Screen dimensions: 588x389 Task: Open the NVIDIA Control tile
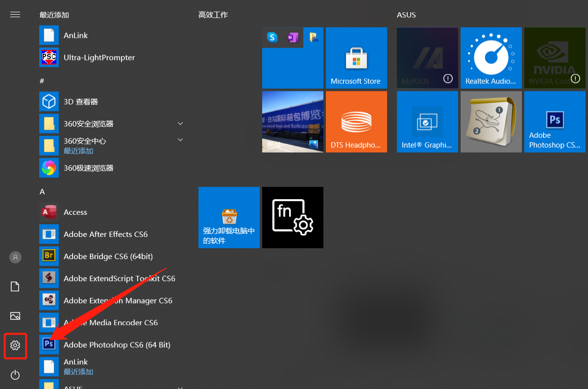(555, 58)
